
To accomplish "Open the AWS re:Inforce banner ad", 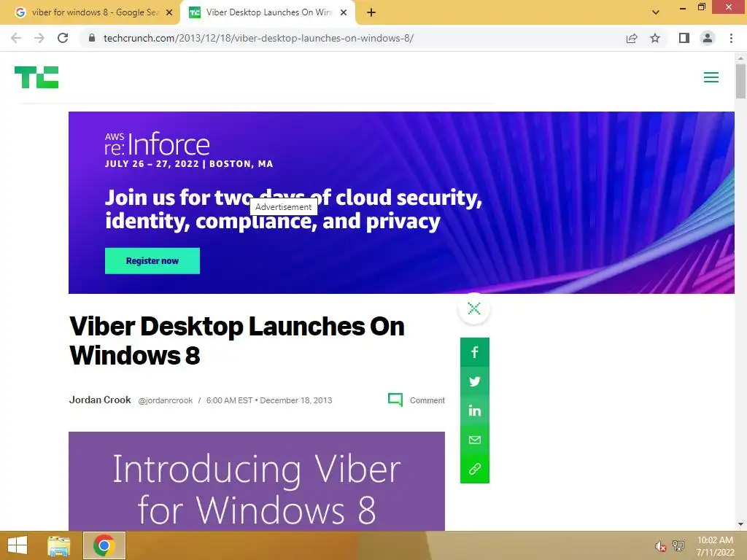I will [x=401, y=203].
